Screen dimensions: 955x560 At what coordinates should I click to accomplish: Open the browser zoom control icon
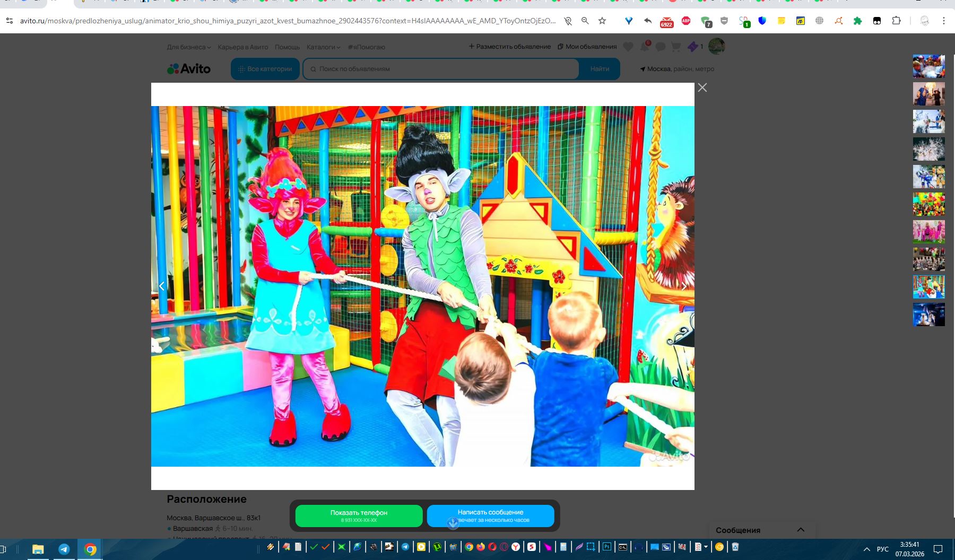pos(585,21)
